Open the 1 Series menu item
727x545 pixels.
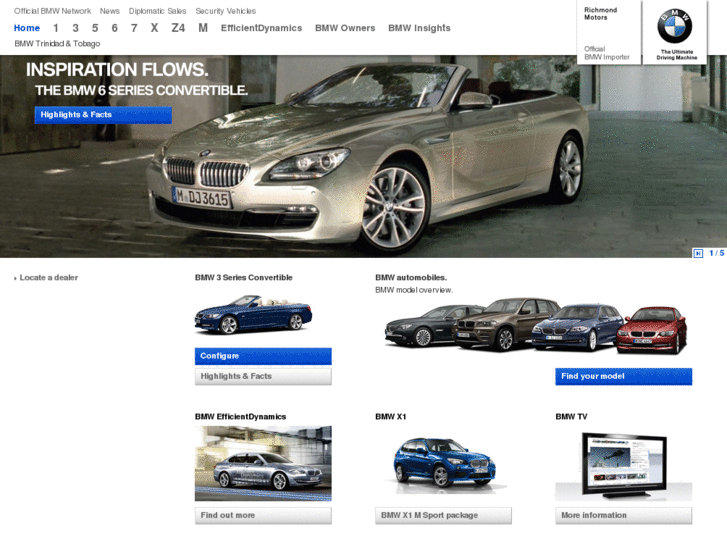tap(56, 28)
